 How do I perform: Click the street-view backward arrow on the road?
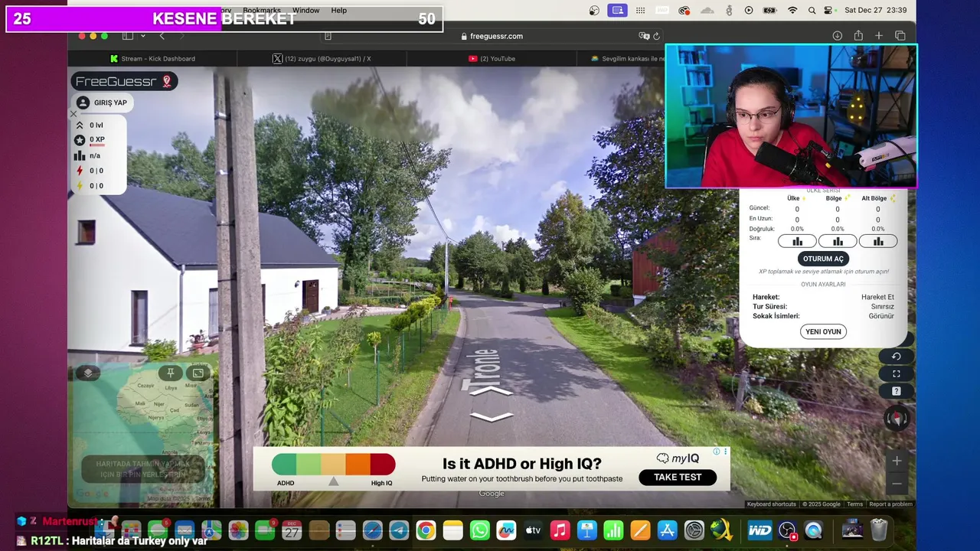(491, 417)
